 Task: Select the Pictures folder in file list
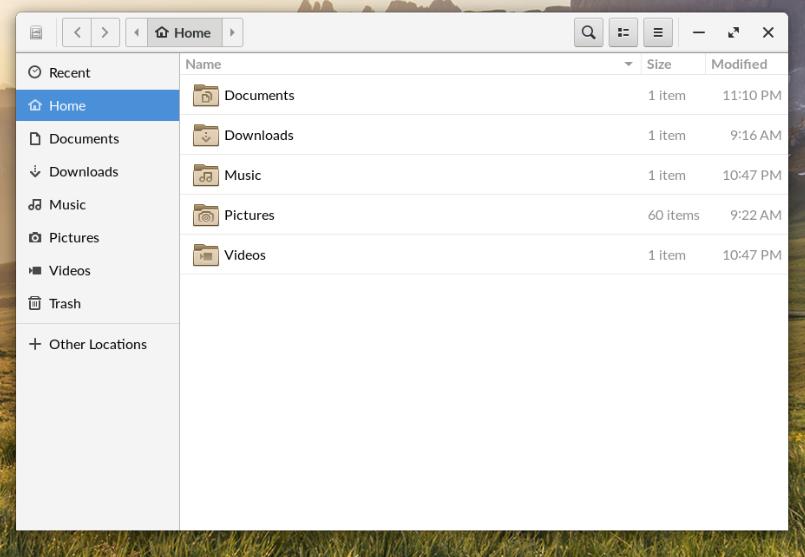coord(248,215)
